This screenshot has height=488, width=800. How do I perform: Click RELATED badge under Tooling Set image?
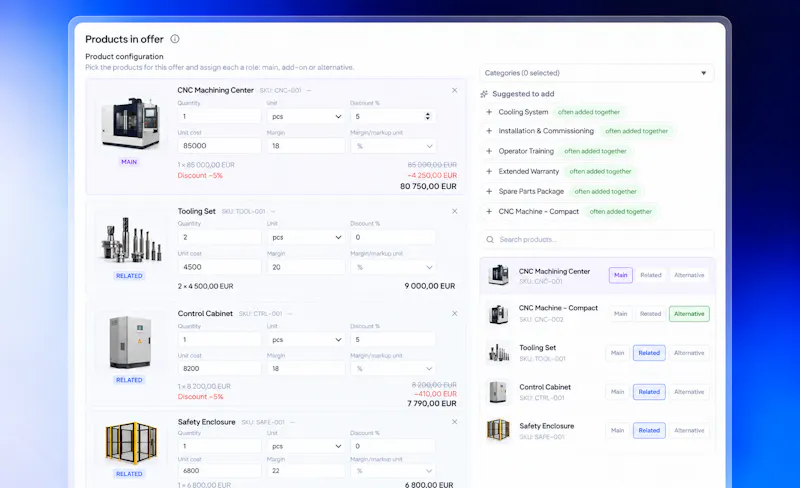129,276
